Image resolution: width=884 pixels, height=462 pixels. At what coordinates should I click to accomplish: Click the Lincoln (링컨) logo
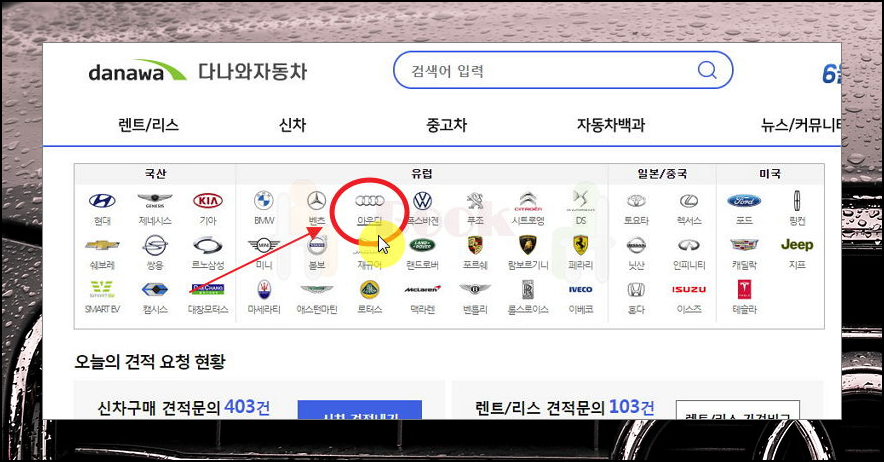797,201
